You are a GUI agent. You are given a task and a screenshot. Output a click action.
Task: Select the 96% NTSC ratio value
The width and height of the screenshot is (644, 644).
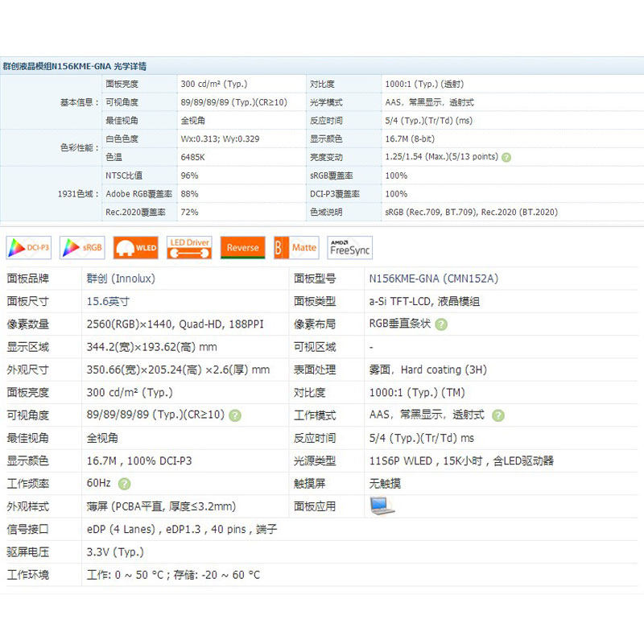pyautogui.click(x=189, y=175)
